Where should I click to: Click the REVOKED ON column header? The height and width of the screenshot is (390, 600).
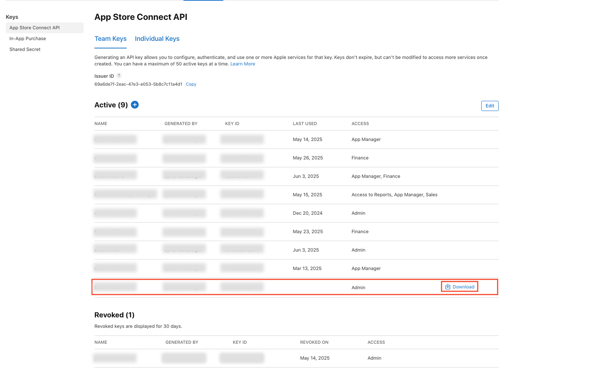point(314,342)
